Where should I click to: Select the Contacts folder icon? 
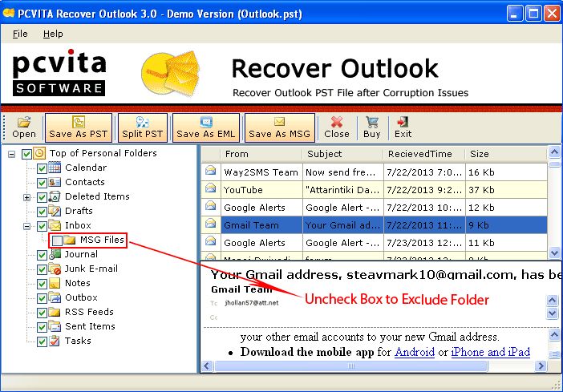click(55, 182)
